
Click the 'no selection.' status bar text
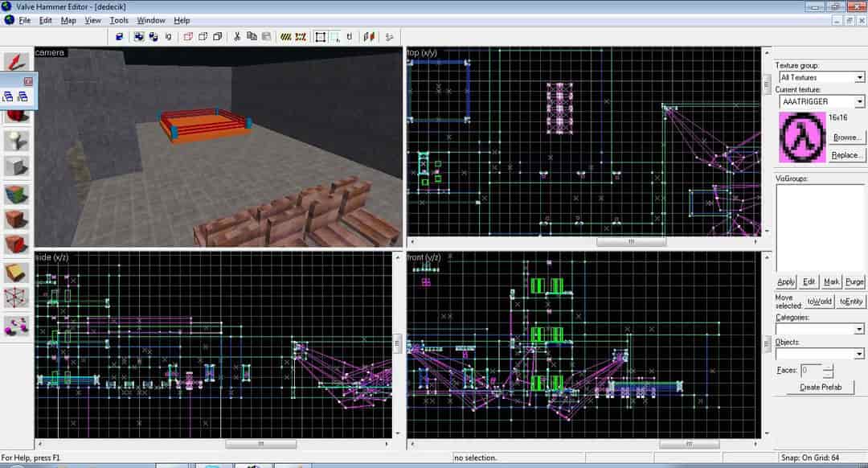(x=476, y=458)
